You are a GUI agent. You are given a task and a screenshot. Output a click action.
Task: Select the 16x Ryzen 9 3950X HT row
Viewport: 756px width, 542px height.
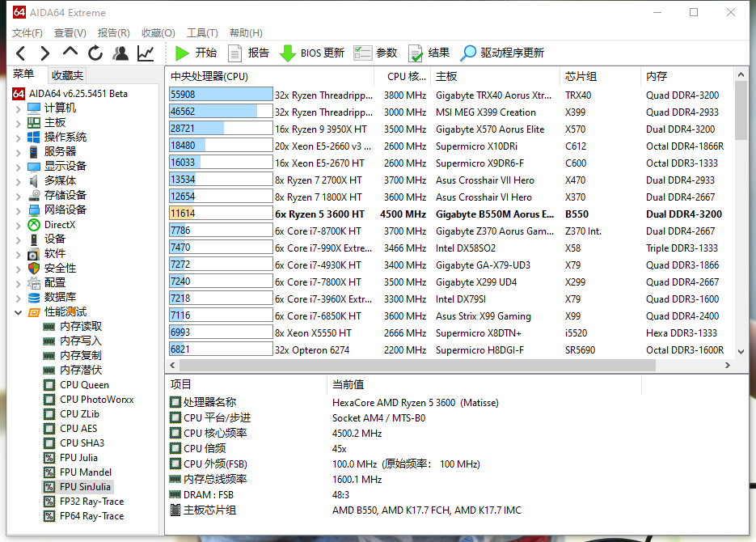coord(450,129)
